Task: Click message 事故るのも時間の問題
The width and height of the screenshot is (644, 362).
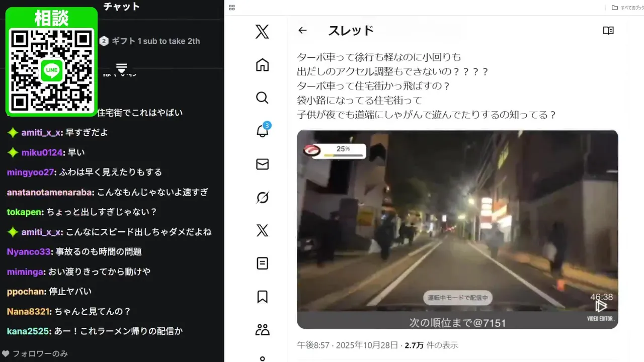Action: point(99,252)
